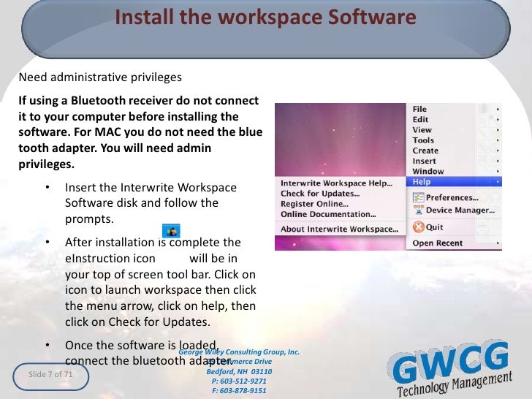Image resolution: width=532 pixels, height=399 pixels.
Task: Click the text click on Check for Updates.
Action: pos(137,322)
